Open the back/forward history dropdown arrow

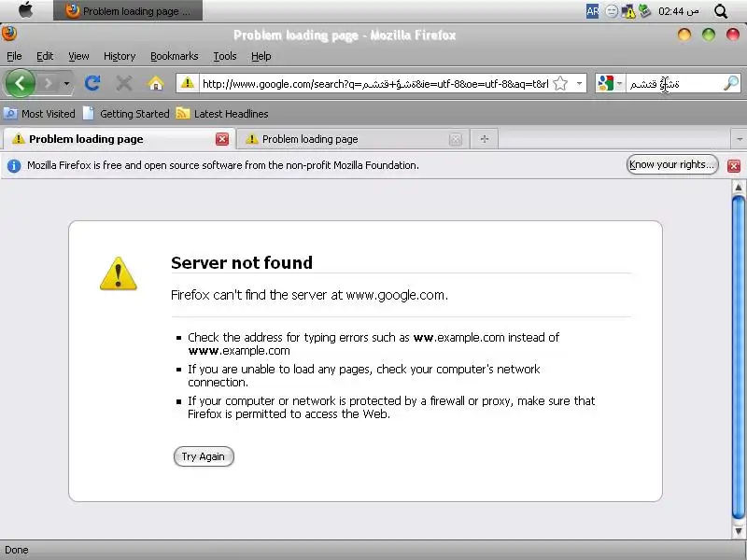coord(66,84)
